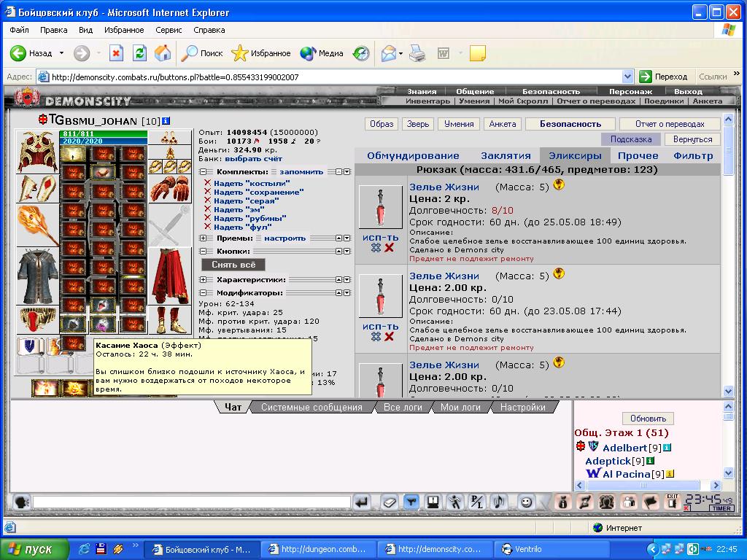Collapse the Кнопки section
The image size is (747, 560).
click(x=203, y=251)
